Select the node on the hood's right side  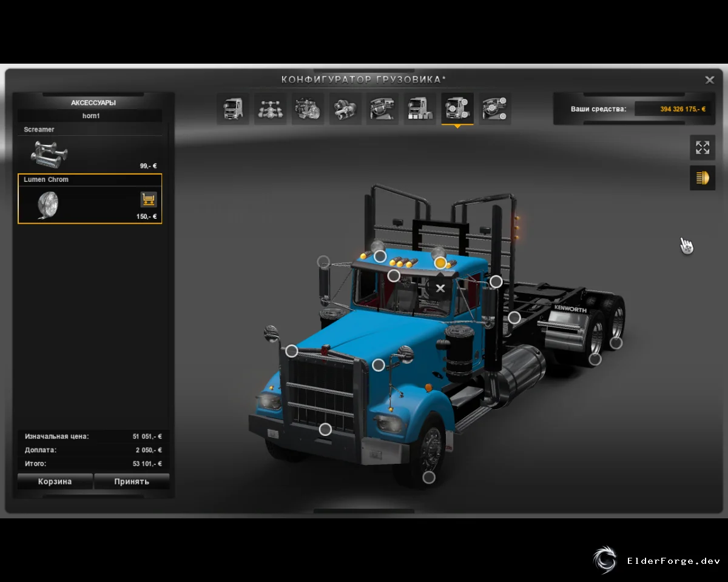click(x=379, y=364)
